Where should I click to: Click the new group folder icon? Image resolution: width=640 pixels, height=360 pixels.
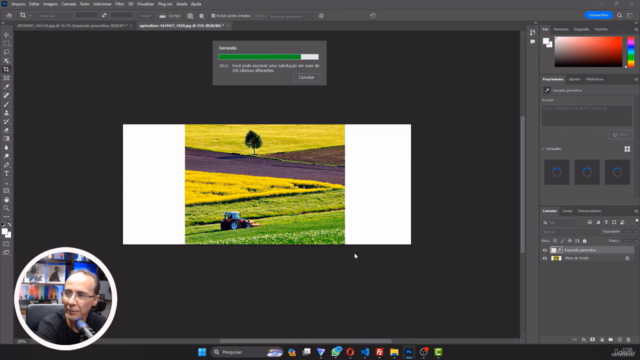tap(611, 340)
